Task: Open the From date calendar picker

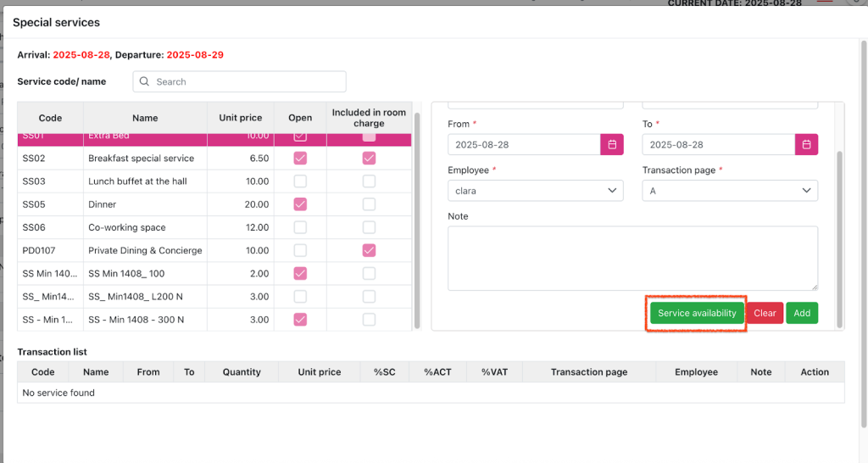Action: [612, 144]
